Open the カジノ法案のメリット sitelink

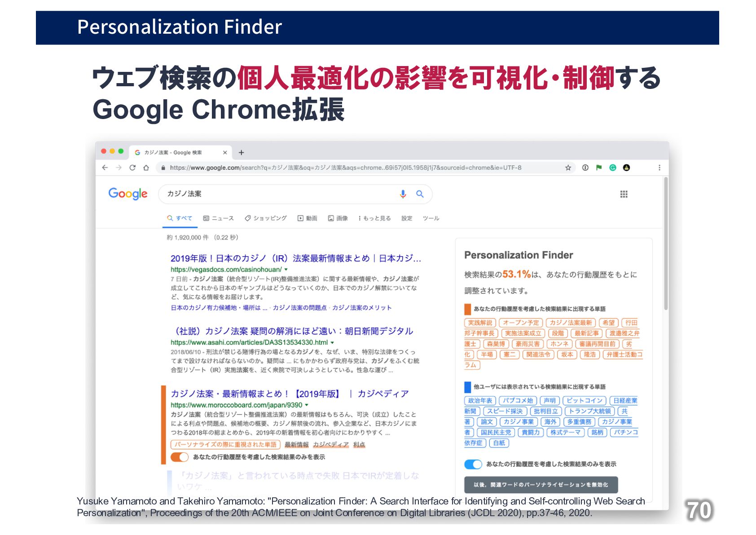[362, 308]
